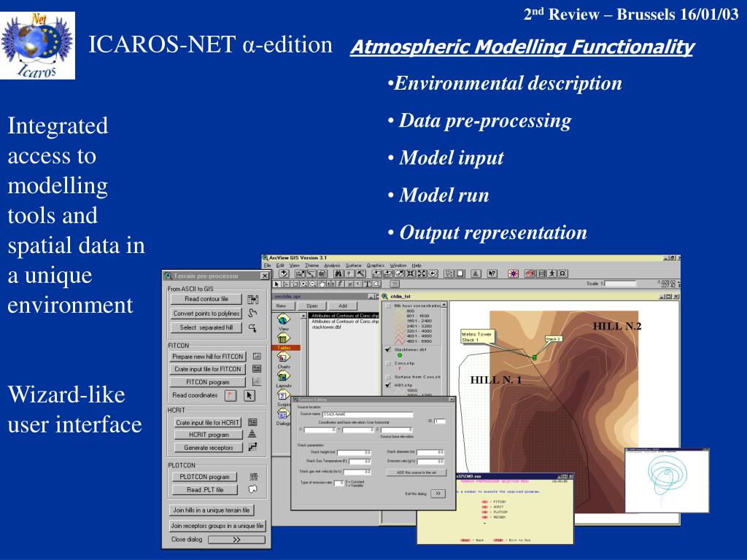Click the red sunburst icon in ArcView toolbar
Viewport: 747px width, 560px height.
click(x=513, y=273)
